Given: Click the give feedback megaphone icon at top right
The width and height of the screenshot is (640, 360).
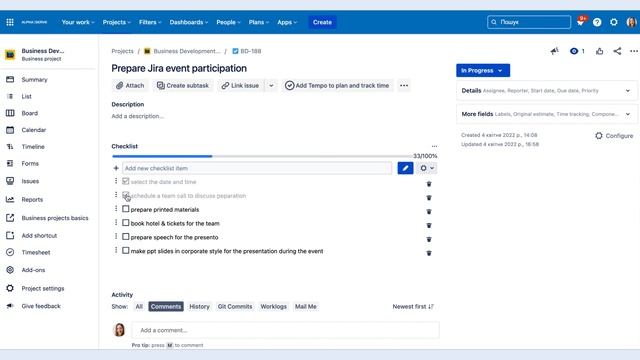Looking at the screenshot, I should click(x=554, y=51).
